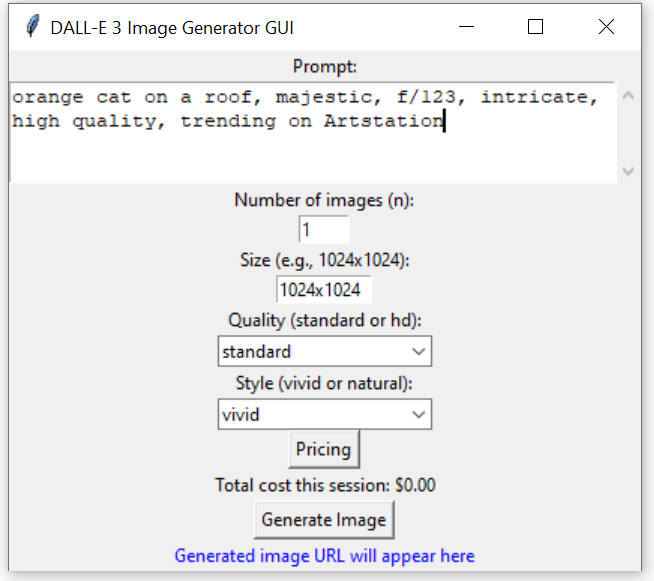The image size is (654, 581).
Task: Click the Total cost this session label
Action: tap(325, 485)
